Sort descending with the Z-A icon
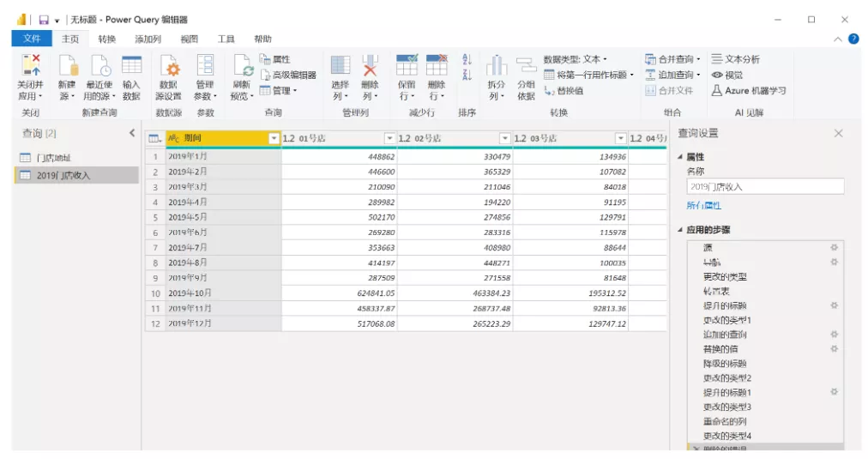The width and height of the screenshot is (868, 459). (467, 75)
